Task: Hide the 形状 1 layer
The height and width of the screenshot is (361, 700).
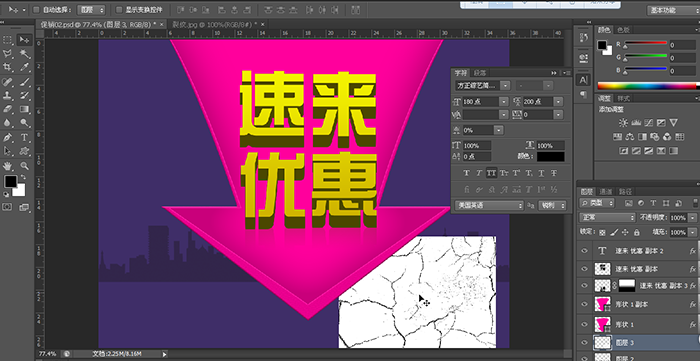Action: [x=584, y=324]
